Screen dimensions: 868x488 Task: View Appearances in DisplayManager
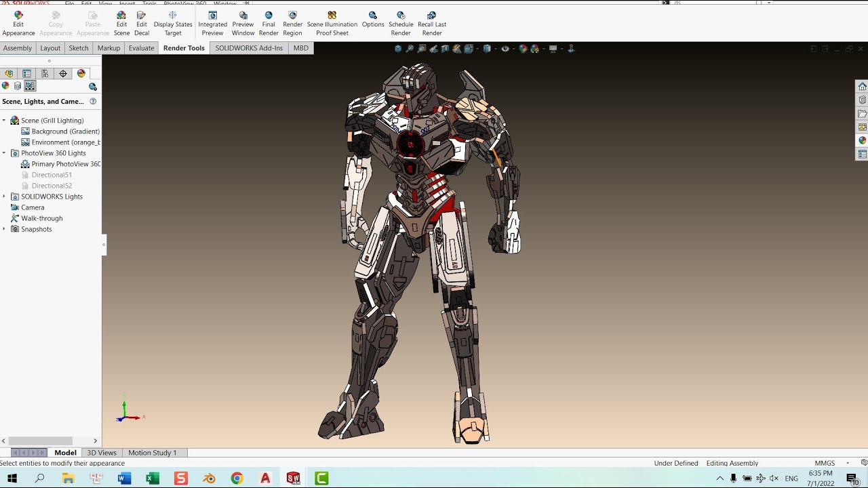(5, 86)
